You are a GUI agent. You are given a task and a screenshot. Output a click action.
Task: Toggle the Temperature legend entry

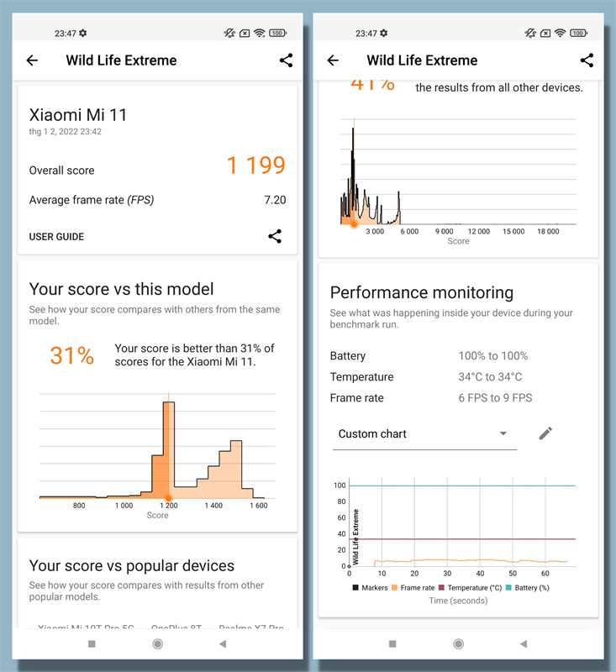471,587
